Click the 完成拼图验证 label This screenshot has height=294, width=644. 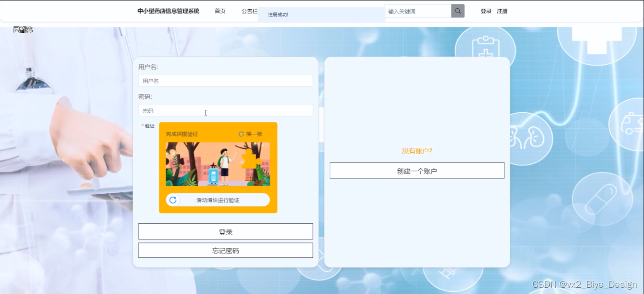(x=182, y=134)
